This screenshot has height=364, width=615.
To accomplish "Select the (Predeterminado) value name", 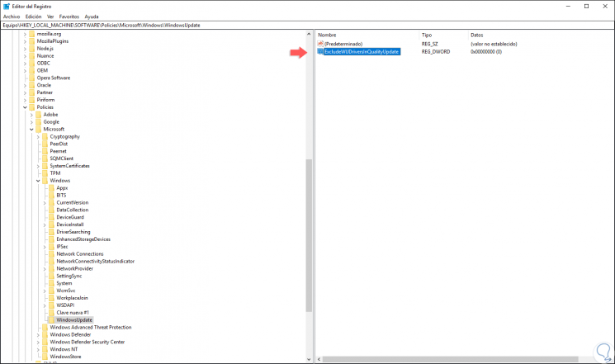I will point(343,44).
